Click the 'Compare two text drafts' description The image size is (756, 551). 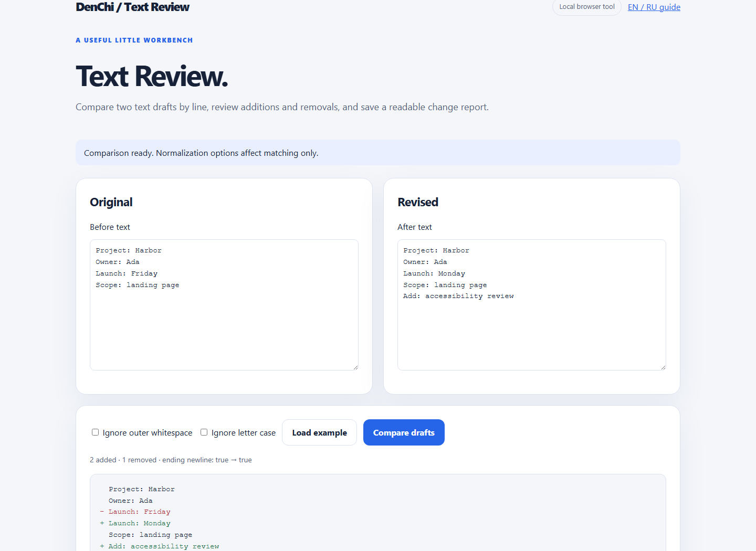click(282, 107)
